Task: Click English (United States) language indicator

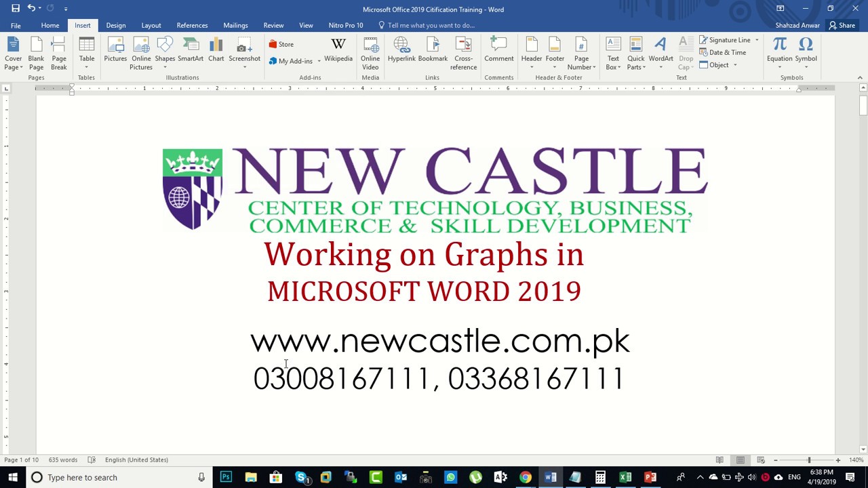Action: click(x=136, y=460)
